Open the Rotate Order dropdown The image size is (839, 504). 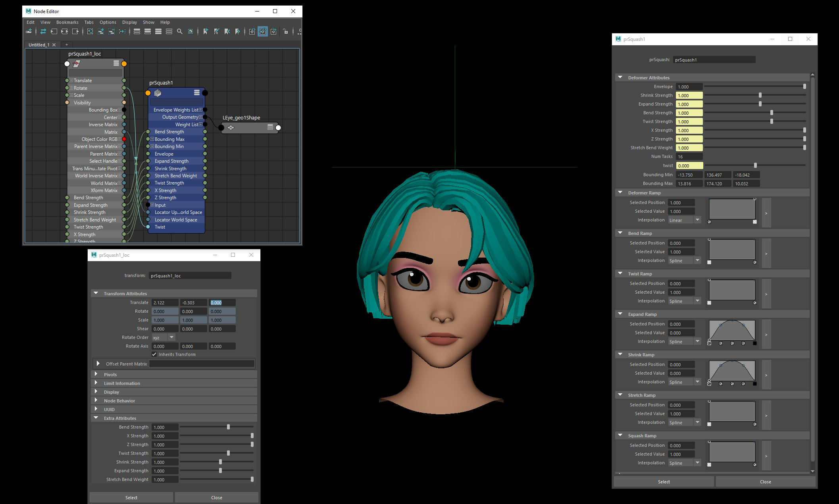pos(164,337)
